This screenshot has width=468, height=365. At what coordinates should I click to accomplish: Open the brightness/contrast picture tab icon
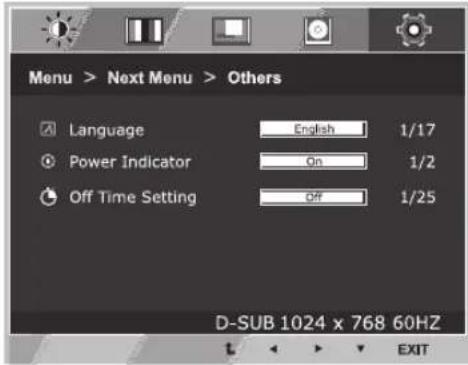59,30
